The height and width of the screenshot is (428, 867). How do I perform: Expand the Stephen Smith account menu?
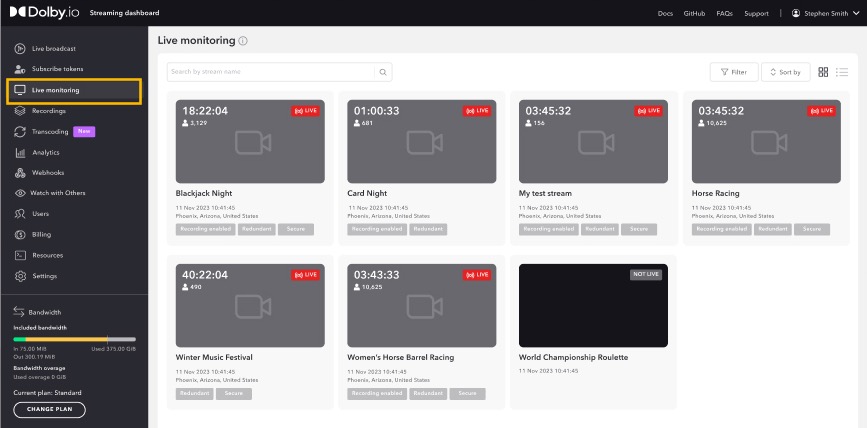(825, 13)
